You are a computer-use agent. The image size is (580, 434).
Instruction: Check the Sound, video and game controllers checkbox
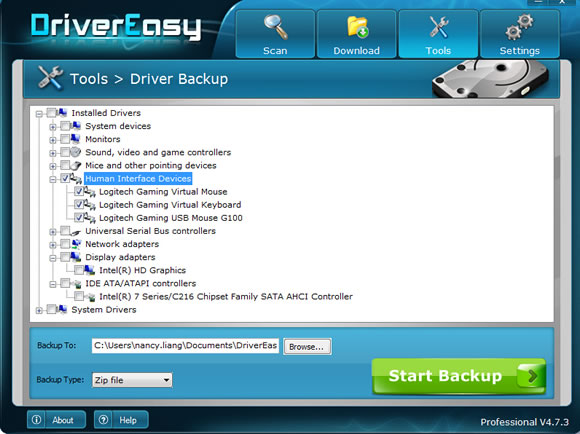click(x=65, y=152)
